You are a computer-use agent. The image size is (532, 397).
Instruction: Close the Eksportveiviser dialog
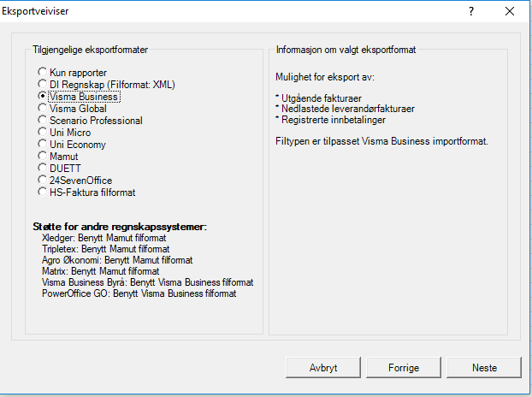[x=509, y=11]
